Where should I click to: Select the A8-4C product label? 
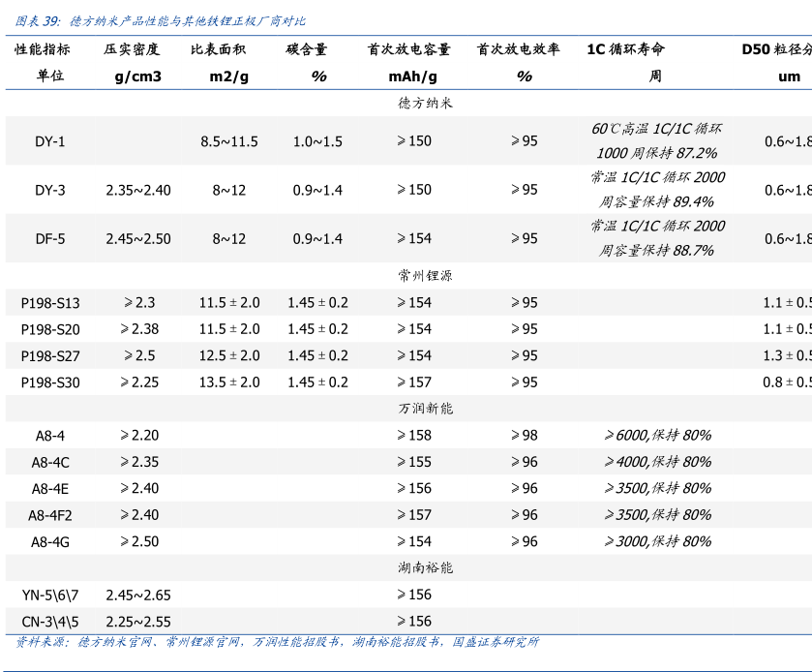[x=50, y=462]
